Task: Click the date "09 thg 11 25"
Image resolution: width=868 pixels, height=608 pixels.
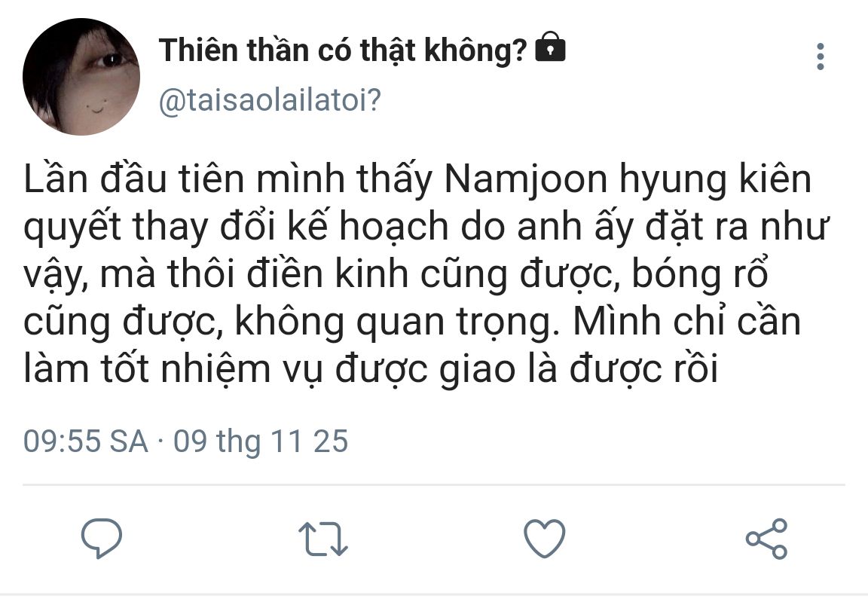Action: pos(261,441)
